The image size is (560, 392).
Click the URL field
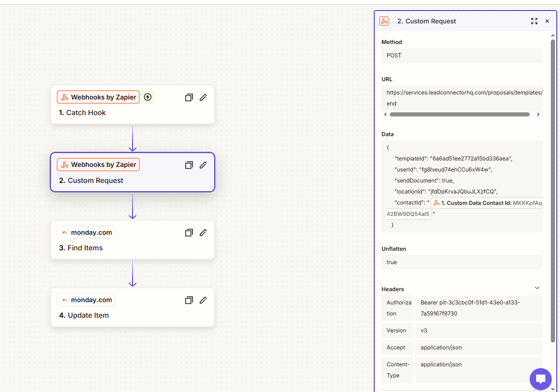[462, 98]
